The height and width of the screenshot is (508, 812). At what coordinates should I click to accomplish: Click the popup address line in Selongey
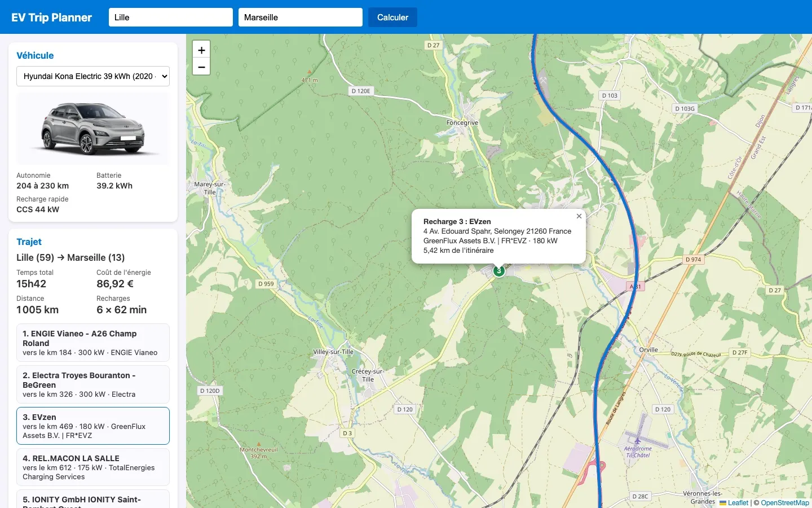tap(497, 231)
